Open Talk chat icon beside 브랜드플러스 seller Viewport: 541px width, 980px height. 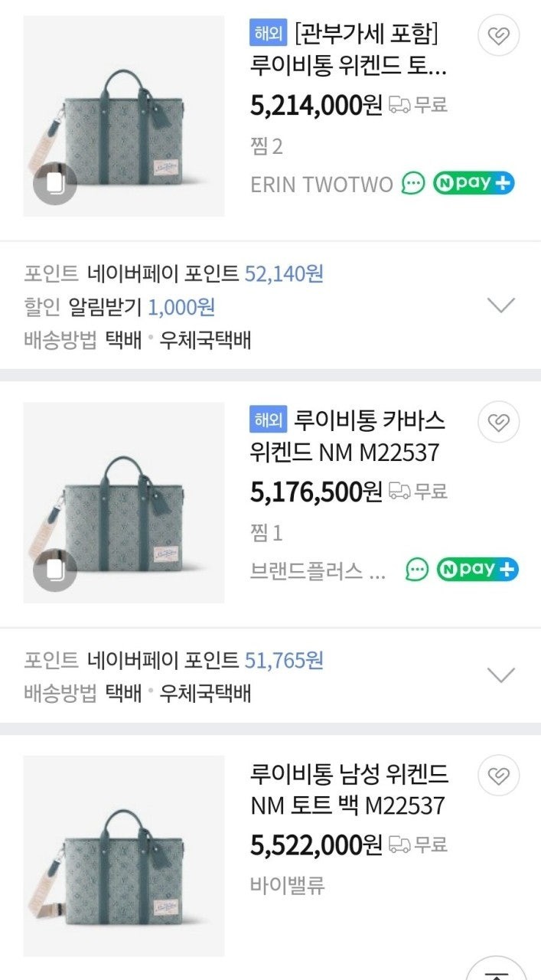point(417,570)
